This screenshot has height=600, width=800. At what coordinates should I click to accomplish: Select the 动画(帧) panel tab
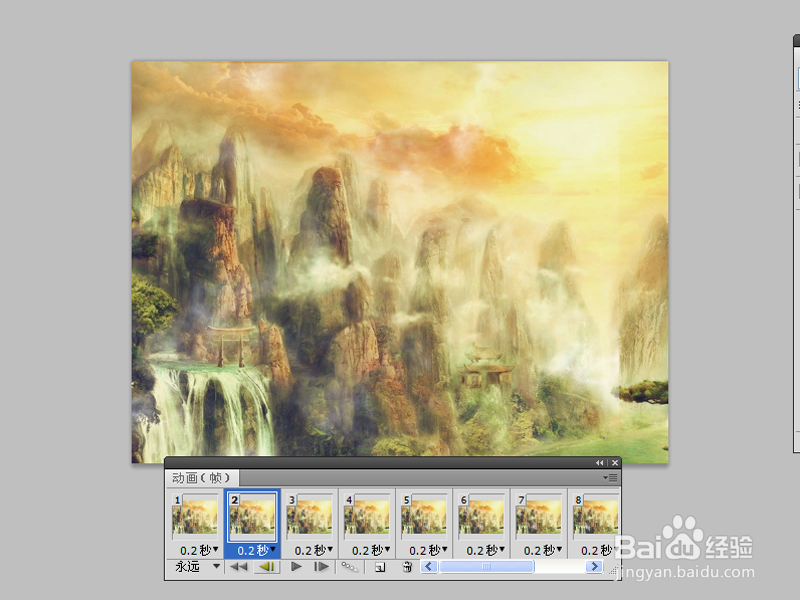(x=202, y=478)
